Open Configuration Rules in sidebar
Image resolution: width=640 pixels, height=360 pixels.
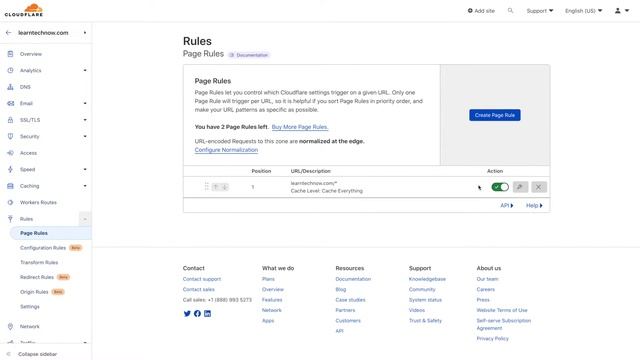tap(43, 248)
